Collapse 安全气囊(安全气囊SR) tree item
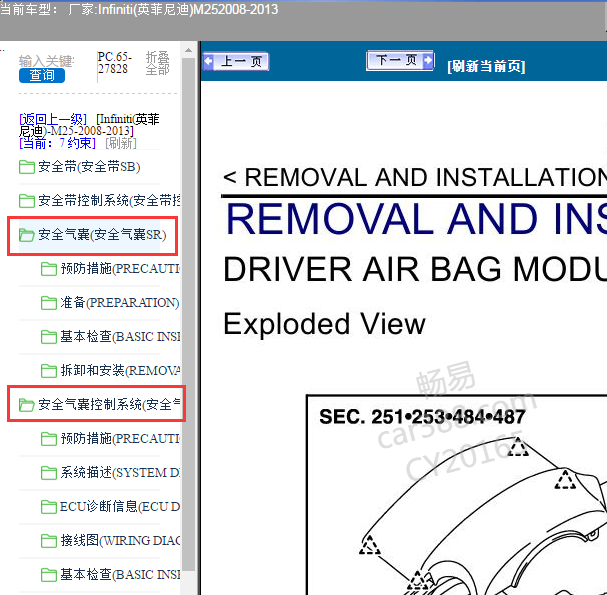Screen dimensions: 607x595 coord(102,235)
